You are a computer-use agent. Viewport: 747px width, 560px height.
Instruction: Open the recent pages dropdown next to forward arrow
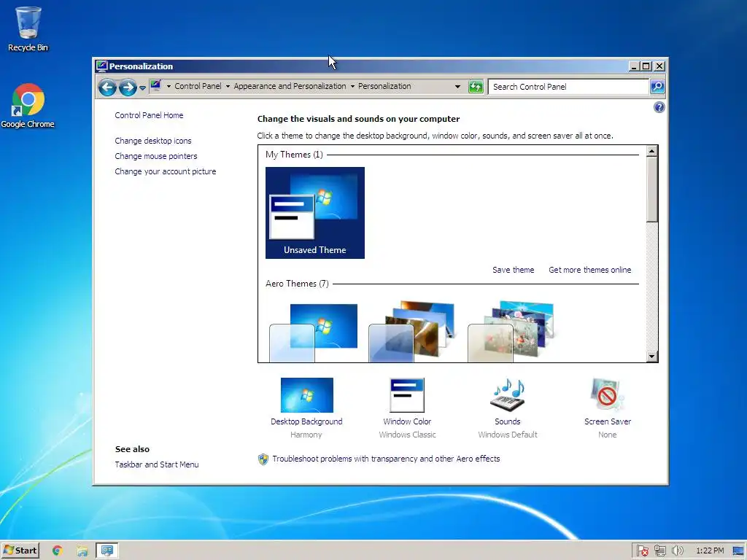(x=142, y=87)
